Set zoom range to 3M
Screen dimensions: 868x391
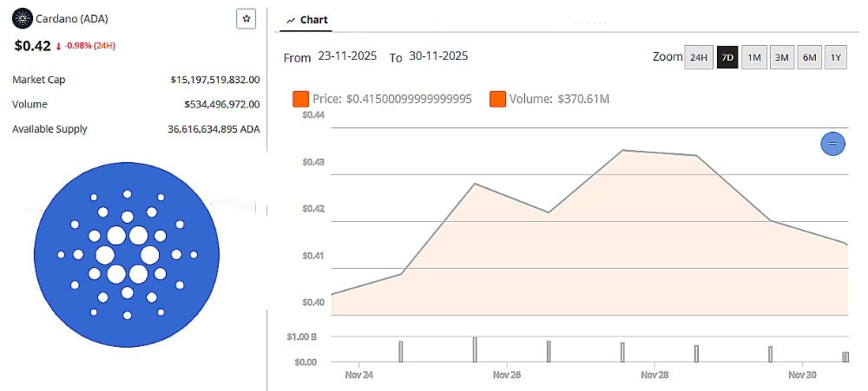point(781,57)
